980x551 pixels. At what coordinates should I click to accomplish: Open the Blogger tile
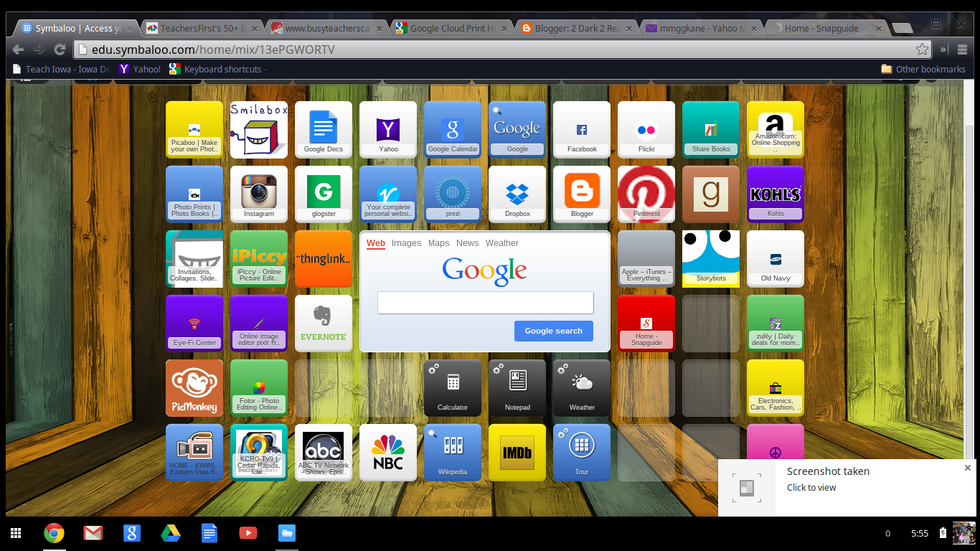(x=582, y=194)
